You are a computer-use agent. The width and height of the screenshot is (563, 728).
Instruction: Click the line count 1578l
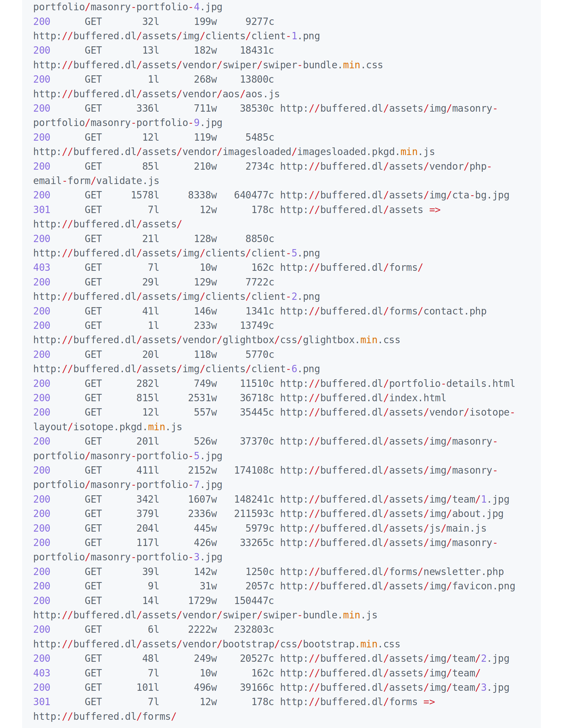coord(145,195)
